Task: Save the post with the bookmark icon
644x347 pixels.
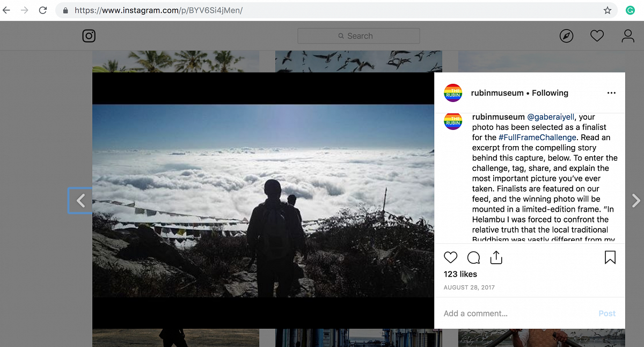Action: (610, 258)
